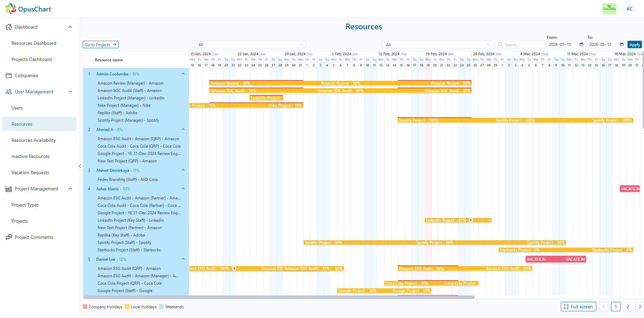Select the Nike Project (Manager) - Nike row
Image resolution: width=644 pixels, height=318 pixels.
pos(136,105)
